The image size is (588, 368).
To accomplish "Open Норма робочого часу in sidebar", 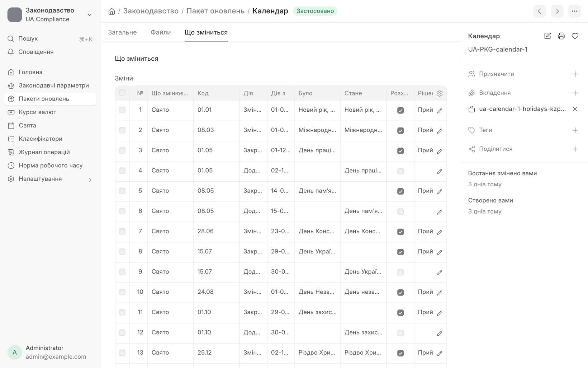I will 50,166.
